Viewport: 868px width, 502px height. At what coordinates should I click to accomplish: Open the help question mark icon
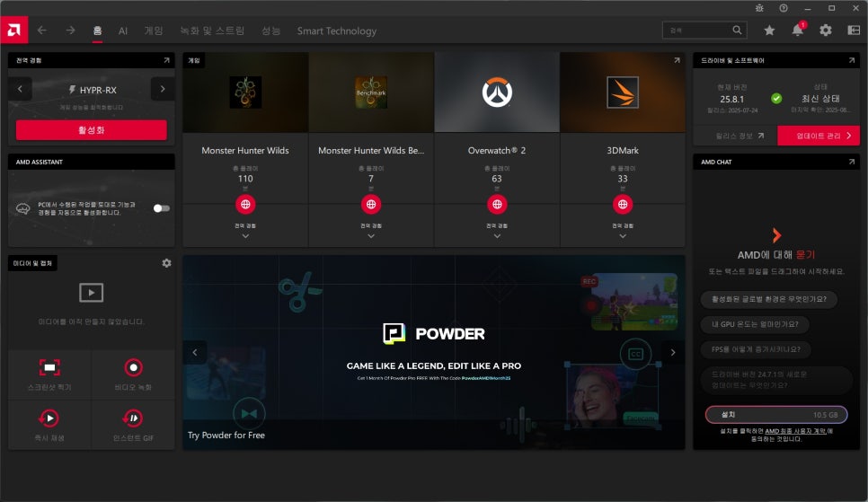point(784,8)
